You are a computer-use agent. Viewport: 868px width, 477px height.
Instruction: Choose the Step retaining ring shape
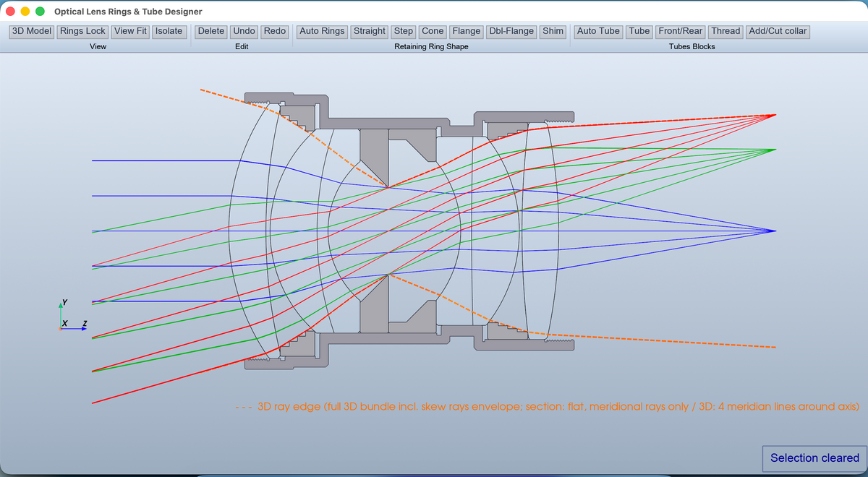click(404, 31)
